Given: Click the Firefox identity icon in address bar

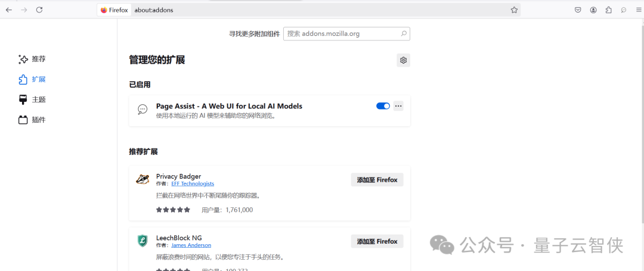Looking at the screenshot, I should [x=114, y=10].
